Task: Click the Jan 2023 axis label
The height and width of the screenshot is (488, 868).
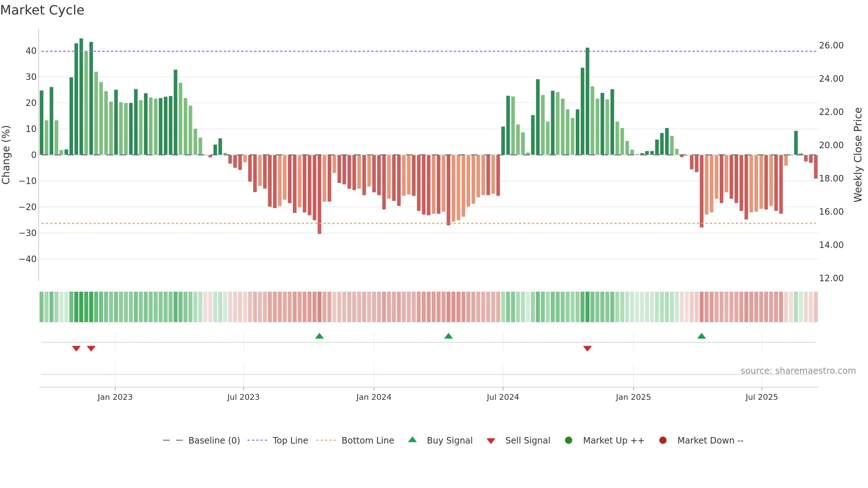Action: point(115,397)
